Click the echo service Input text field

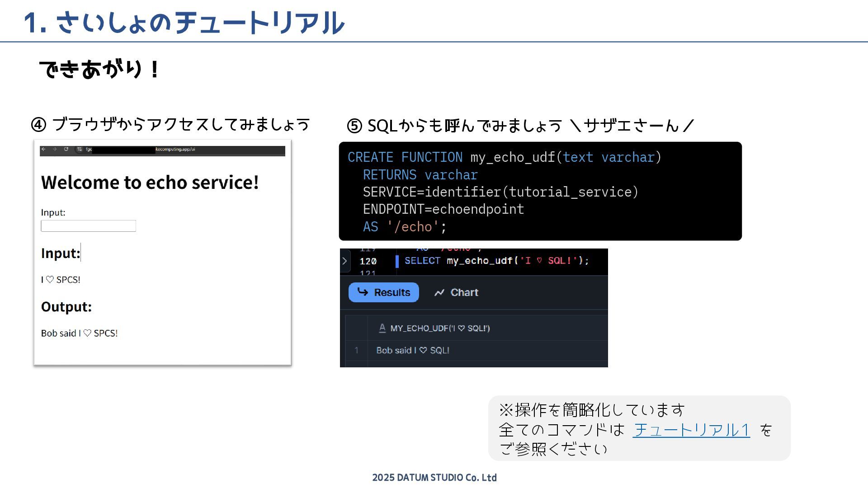[88, 226]
